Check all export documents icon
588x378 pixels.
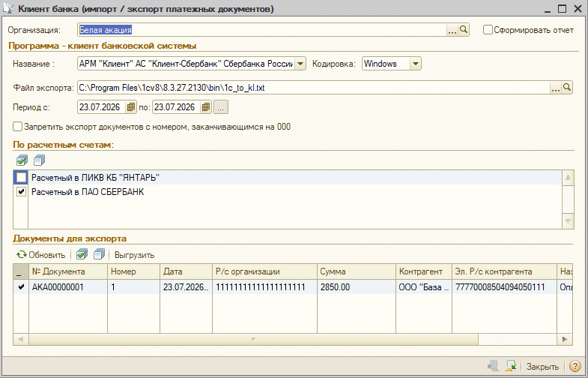point(82,254)
